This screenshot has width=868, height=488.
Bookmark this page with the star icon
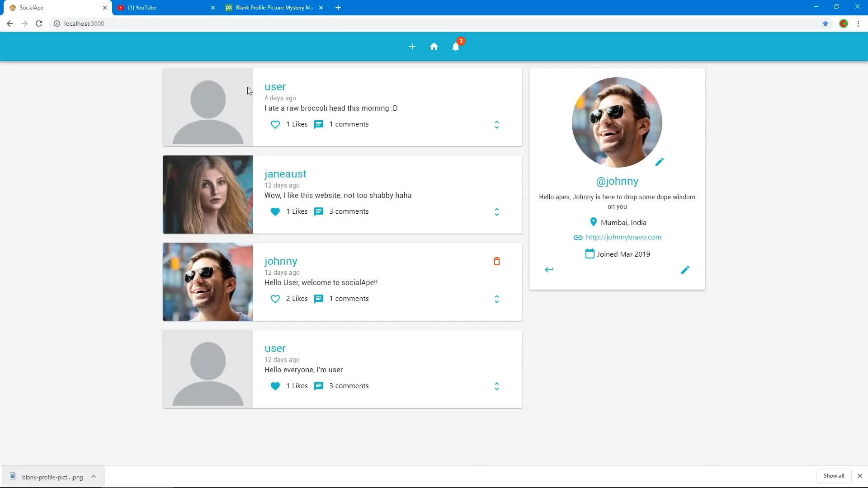coord(825,23)
